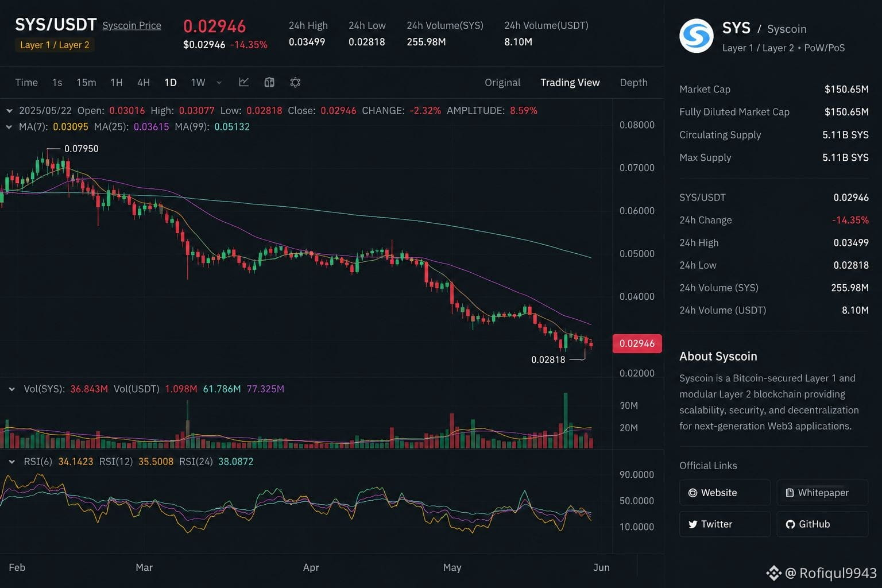
Task: Collapse the OHLC date info row chevron
Action: click(9, 110)
